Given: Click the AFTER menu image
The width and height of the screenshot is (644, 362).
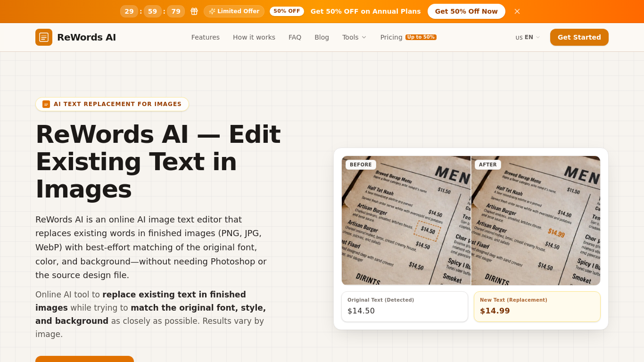Looking at the screenshot, I should [536, 221].
